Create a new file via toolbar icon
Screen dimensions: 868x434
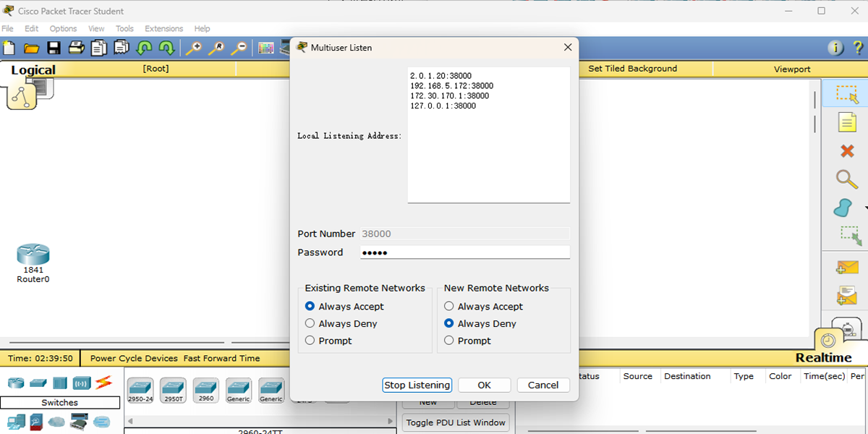pyautogui.click(x=9, y=48)
